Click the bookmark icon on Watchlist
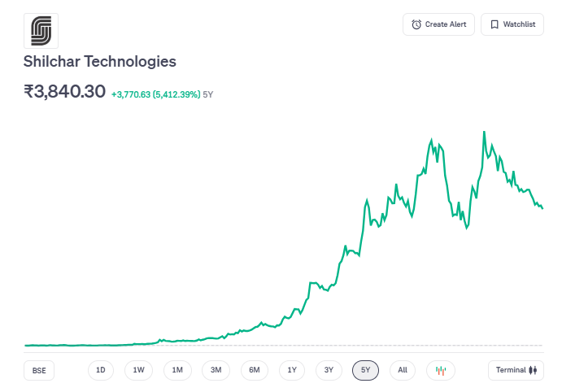Viewport: 562px width, 392px height. (494, 24)
